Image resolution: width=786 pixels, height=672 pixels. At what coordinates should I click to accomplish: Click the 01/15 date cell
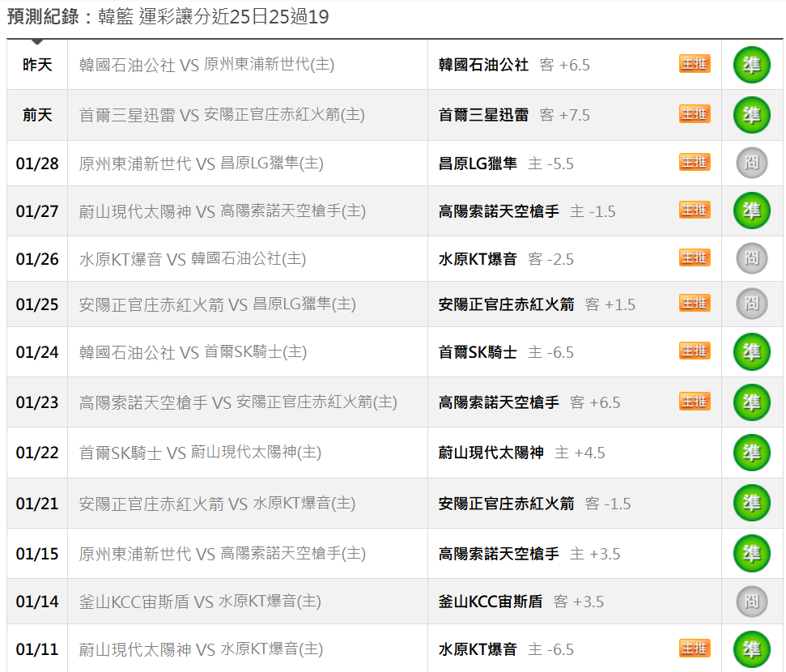click(37, 554)
